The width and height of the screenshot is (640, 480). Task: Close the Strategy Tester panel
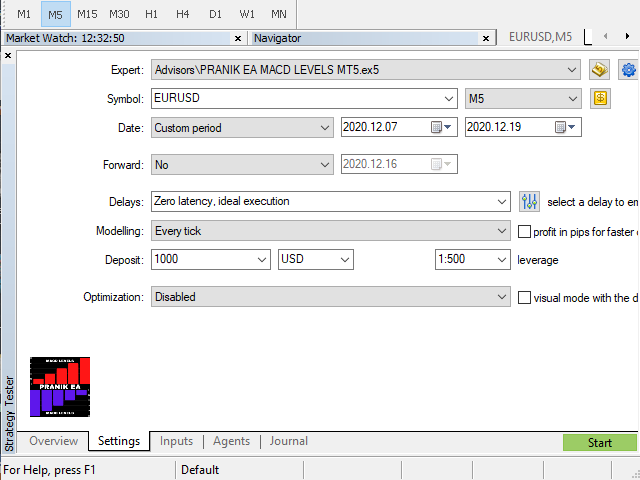coord(8,56)
